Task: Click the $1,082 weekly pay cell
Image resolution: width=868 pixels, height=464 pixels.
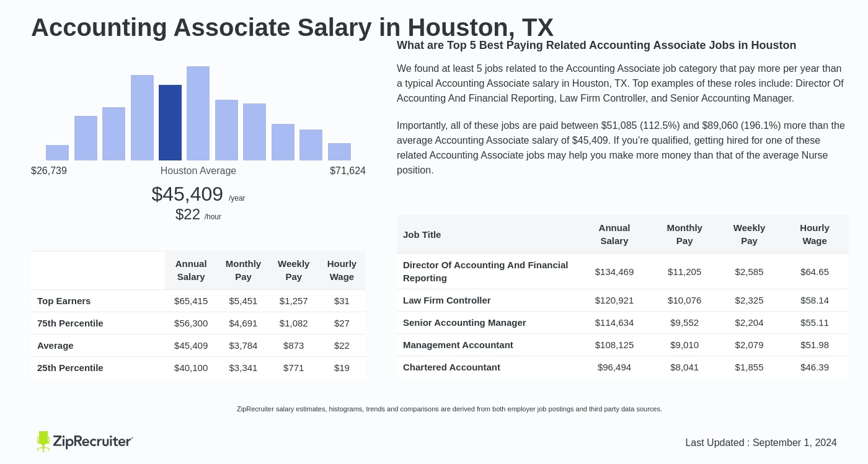Action: 293,323
